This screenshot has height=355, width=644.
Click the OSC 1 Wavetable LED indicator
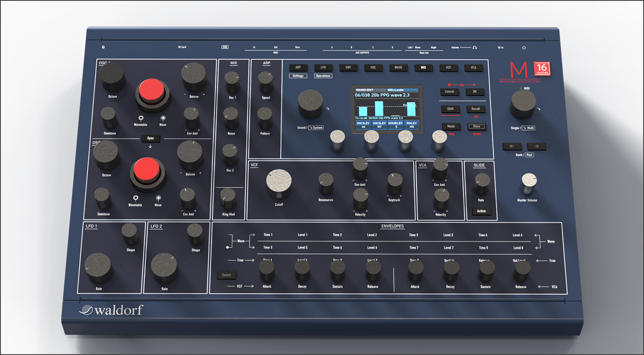[141, 119]
